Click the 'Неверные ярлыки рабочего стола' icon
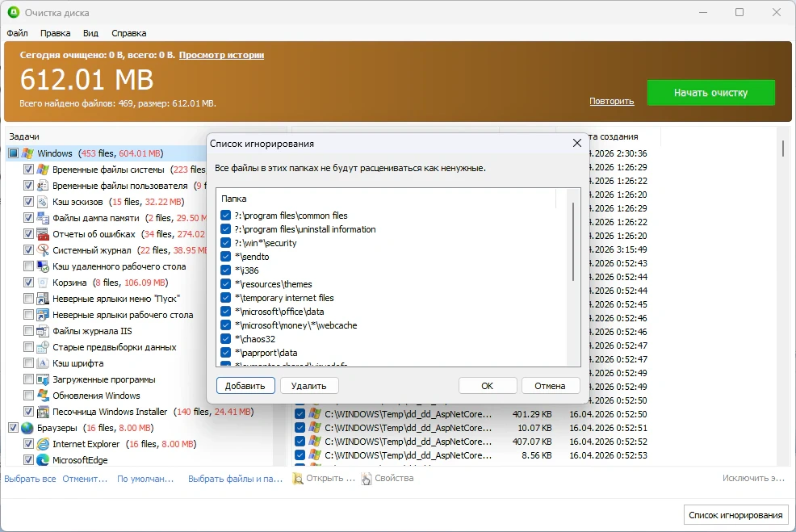Viewport: 796px width, 532px height. (x=43, y=315)
